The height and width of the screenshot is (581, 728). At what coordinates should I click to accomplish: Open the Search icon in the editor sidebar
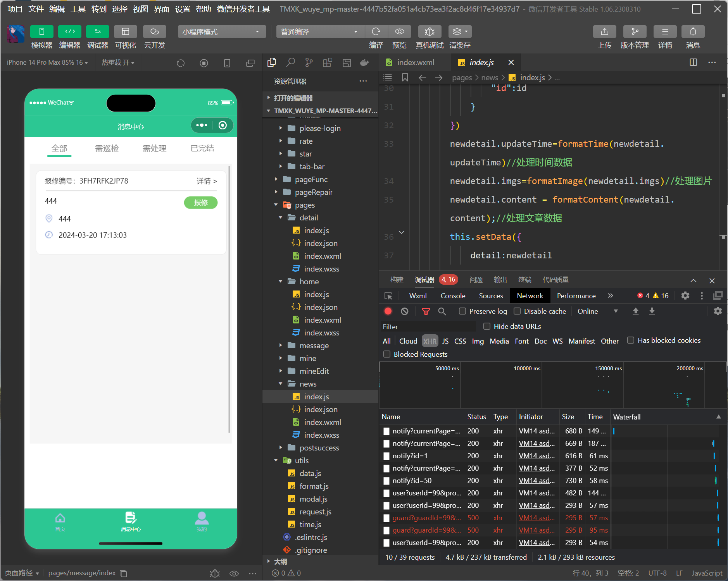tap(290, 62)
